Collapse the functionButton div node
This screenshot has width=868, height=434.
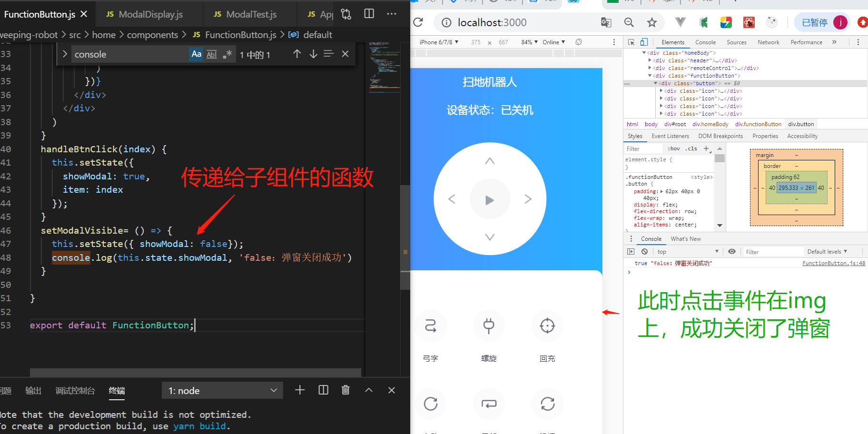point(650,76)
